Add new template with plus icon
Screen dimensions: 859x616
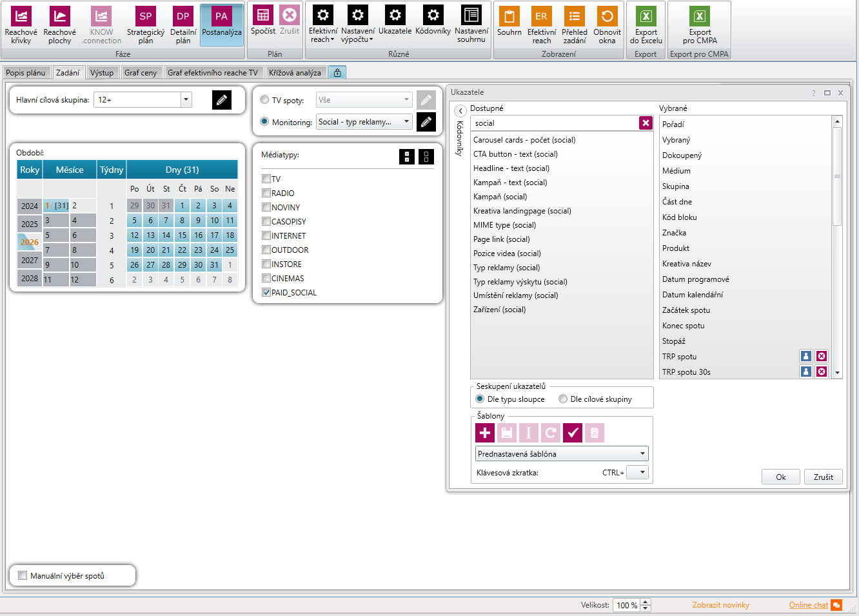point(485,433)
